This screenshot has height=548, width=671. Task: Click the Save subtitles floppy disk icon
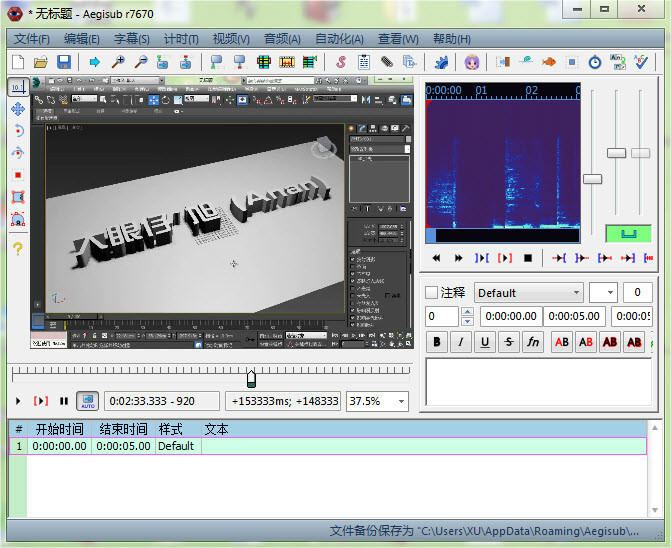(x=63, y=62)
